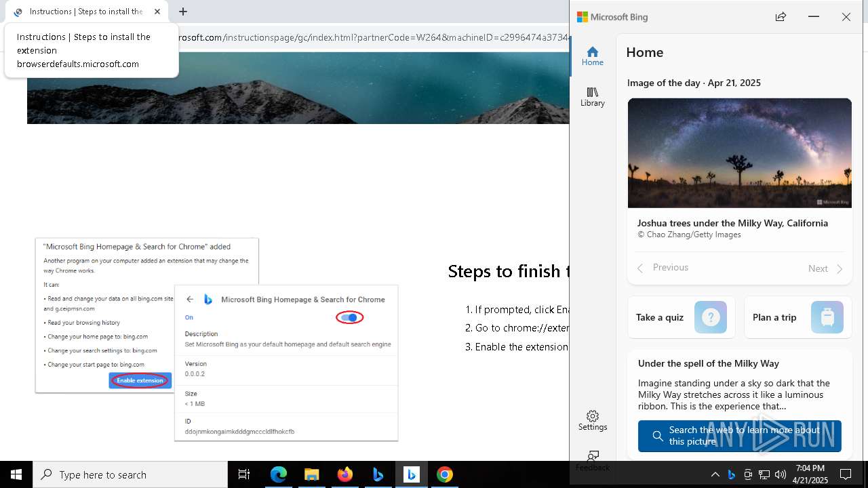This screenshot has height=488, width=868.
Task: Open Task View on taskbar
Action: click(x=244, y=474)
